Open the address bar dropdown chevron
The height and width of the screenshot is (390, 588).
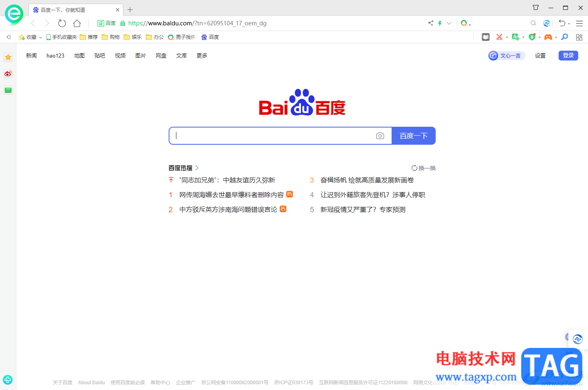449,23
